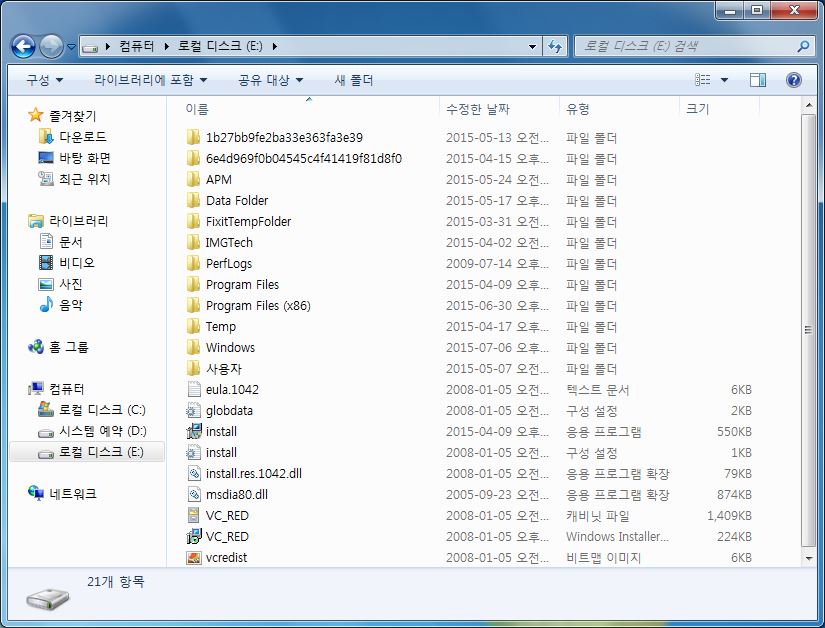This screenshot has width=825, height=628.
Task: Open the Program Files (x86) folder
Action: point(257,306)
